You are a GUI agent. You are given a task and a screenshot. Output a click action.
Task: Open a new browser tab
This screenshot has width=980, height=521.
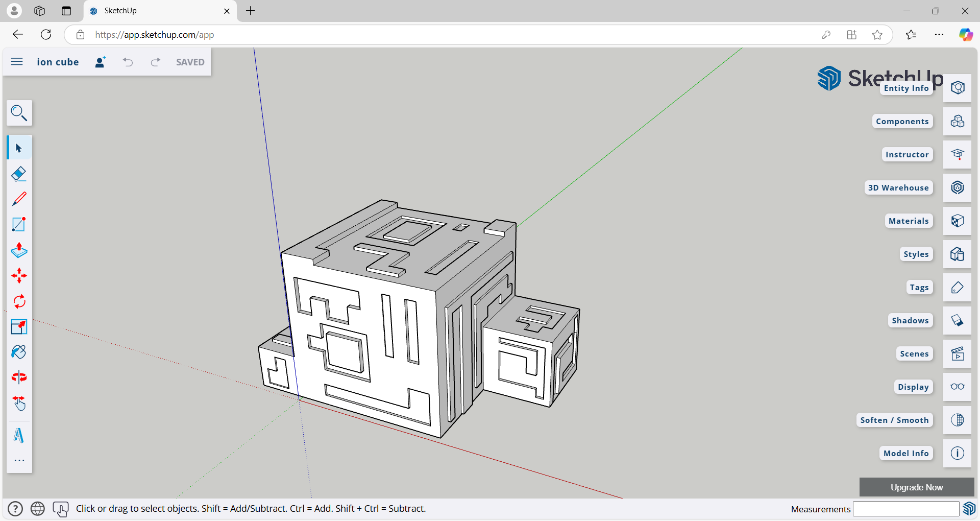[251, 11]
